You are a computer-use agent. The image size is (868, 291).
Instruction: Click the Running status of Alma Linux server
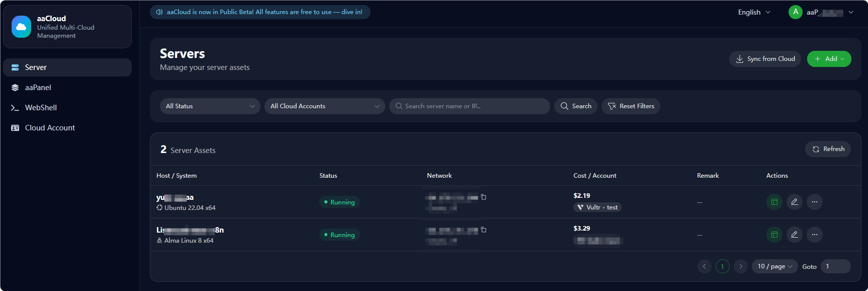click(x=339, y=235)
